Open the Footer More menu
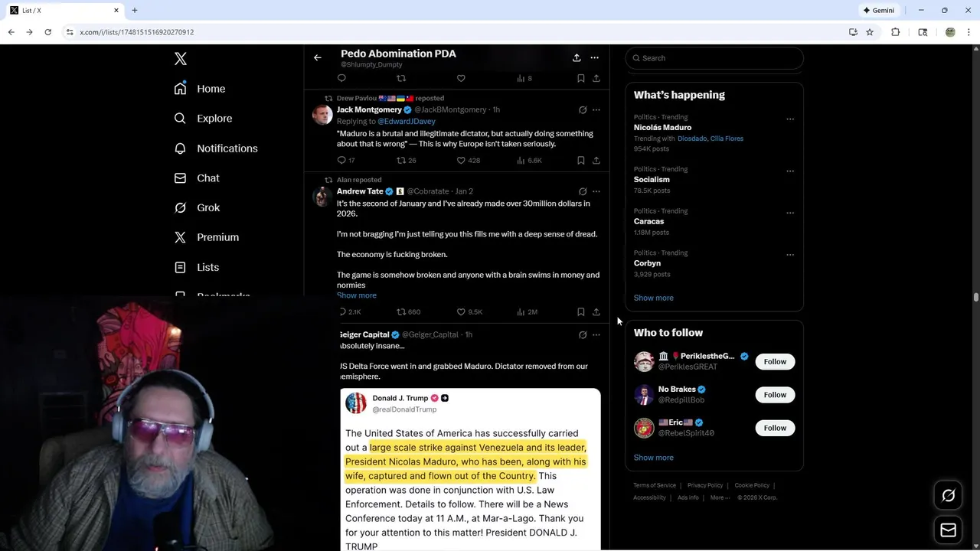The image size is (980, 551). pyautogui.click(x=719, y=498)
